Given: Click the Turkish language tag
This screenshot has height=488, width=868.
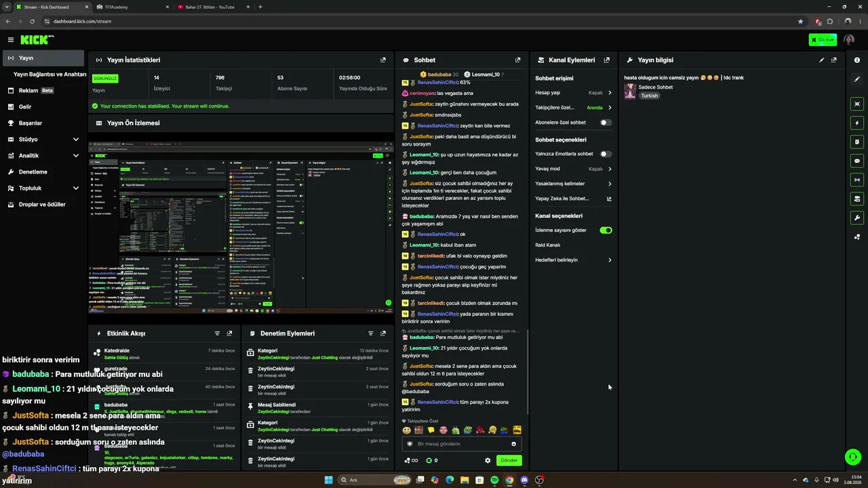Looking at the screenshot, I should coord(650,96).
